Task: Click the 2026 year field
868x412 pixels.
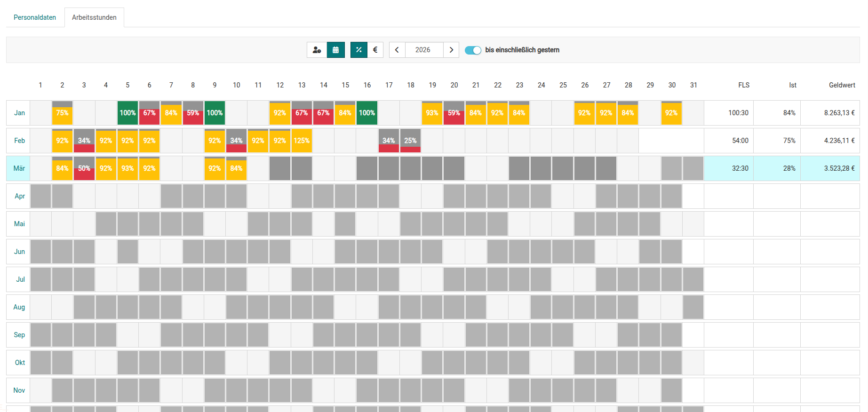Action: [x=423, y=50]
